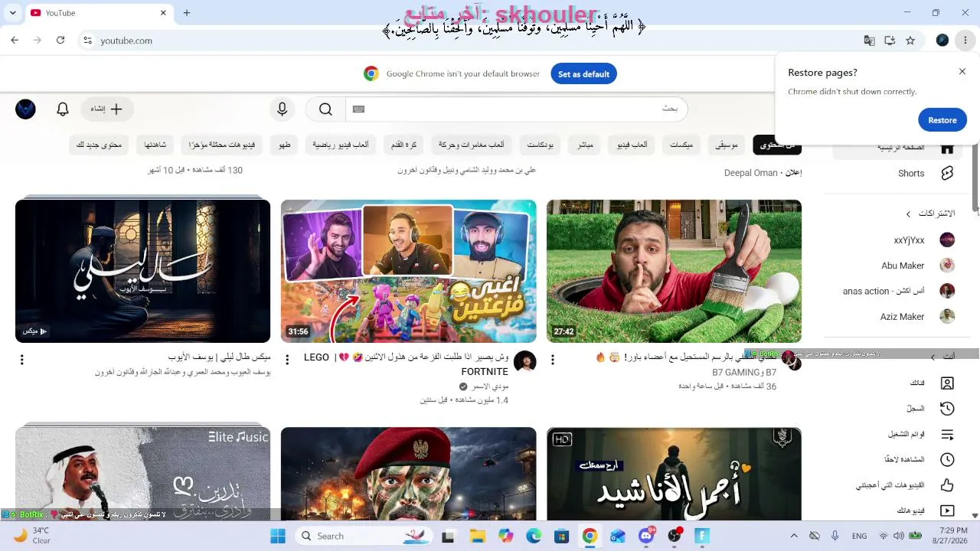This screenshot has width=980, height=551.
Task: Show hidden system tray icons
Action: tap(794, 536)
